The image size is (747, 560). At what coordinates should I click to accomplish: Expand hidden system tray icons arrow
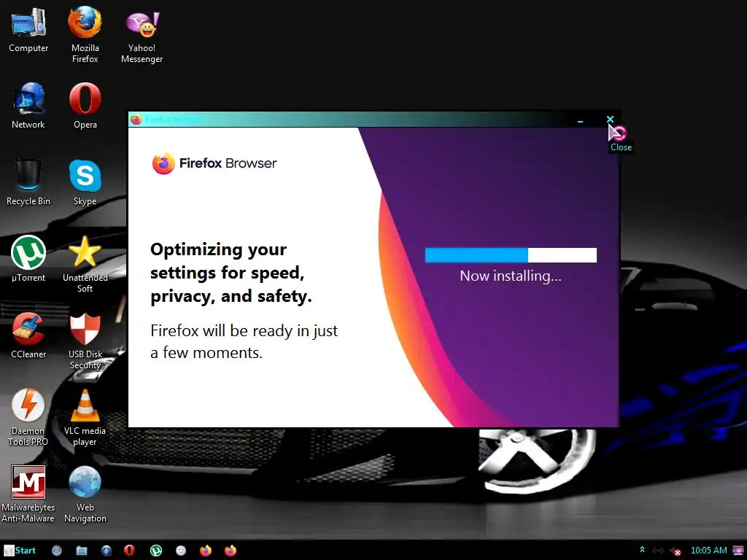pyautogui.click(x=642, y=550)
